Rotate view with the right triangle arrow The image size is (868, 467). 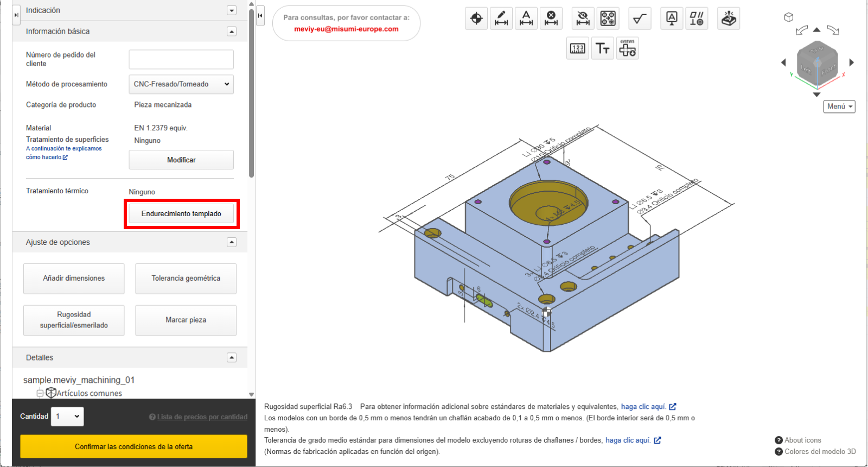(851, 62)
